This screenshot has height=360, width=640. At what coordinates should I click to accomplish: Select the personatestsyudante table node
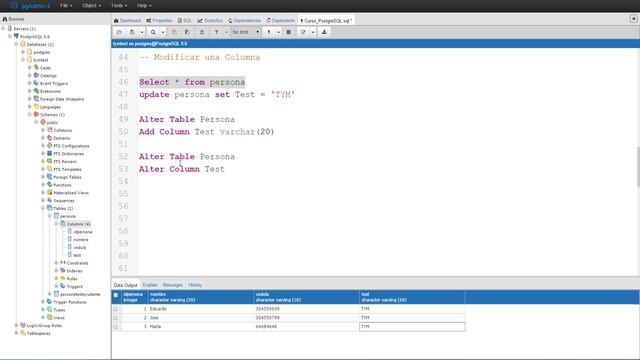[80, 294]
